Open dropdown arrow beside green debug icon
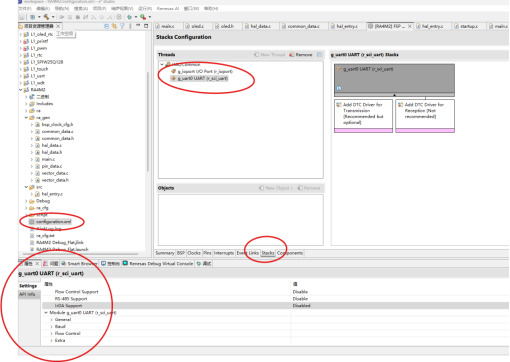Screen dimensions: 510x362 pos(136,17)
